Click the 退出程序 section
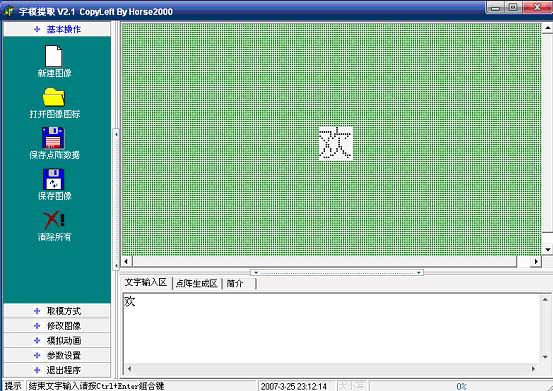The height and width of the screenshot is (391, 553). coord(57,370)
